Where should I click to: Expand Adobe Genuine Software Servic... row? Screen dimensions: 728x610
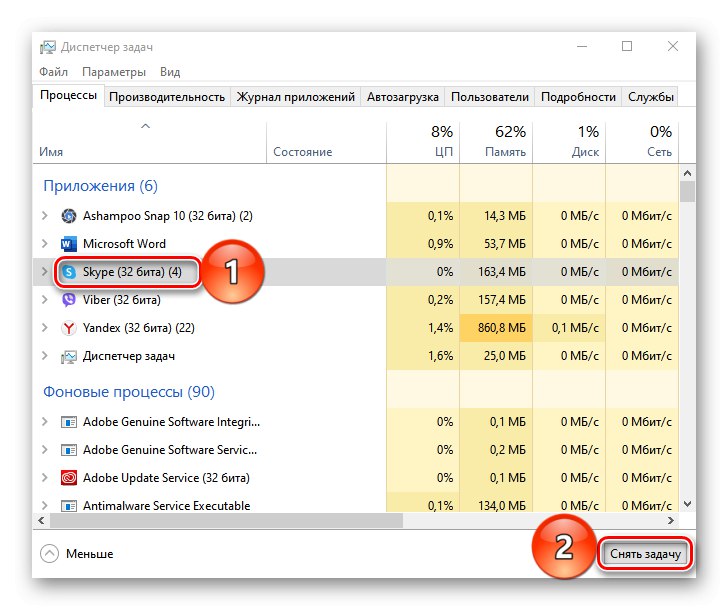(x=45, y=449)
